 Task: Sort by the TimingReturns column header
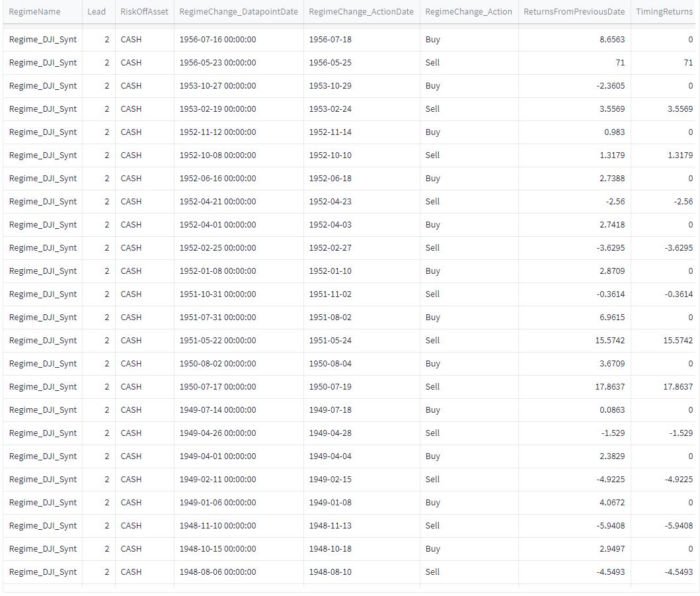point(664,11)
